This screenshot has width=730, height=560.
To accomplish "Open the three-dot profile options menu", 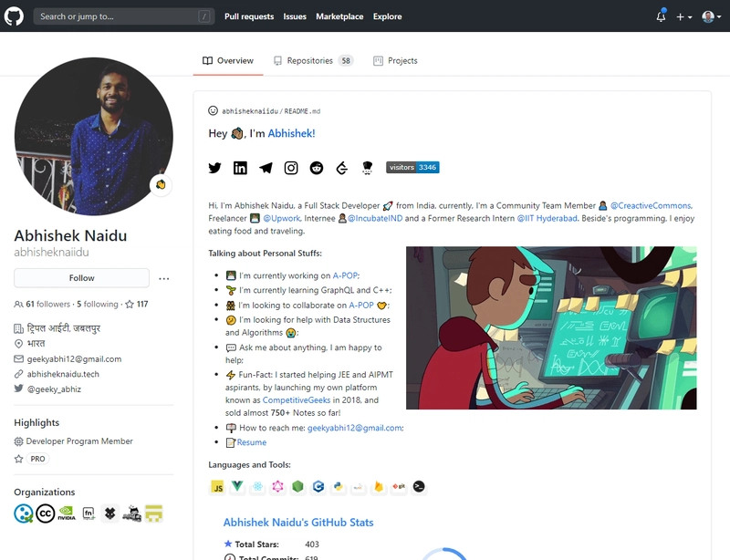I will (x=164, y=278).
